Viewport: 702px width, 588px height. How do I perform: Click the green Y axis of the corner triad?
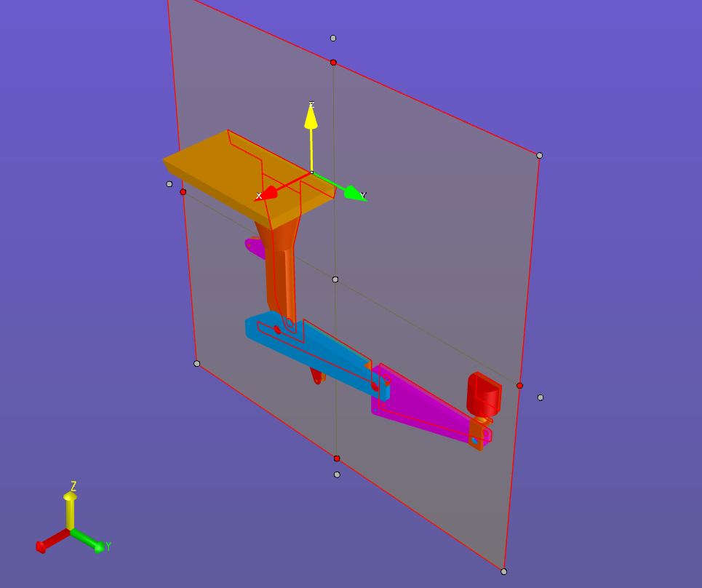(x=91, y=543)
